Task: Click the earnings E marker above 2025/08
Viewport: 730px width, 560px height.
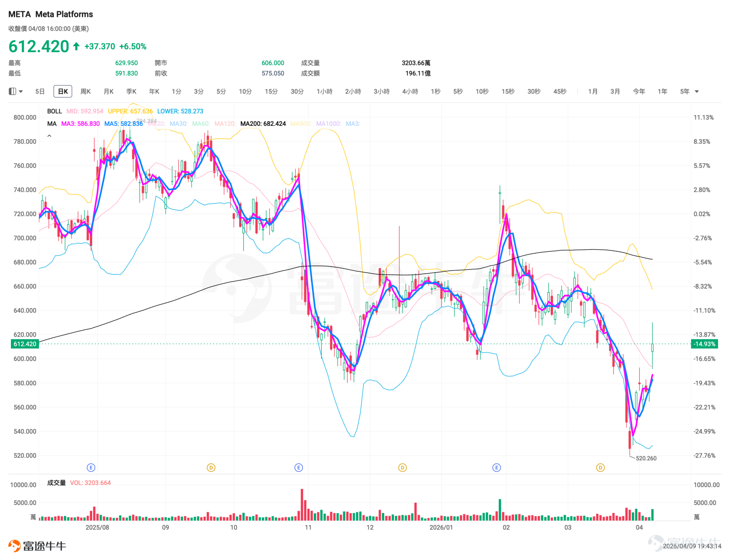Action: coord(91,467)
